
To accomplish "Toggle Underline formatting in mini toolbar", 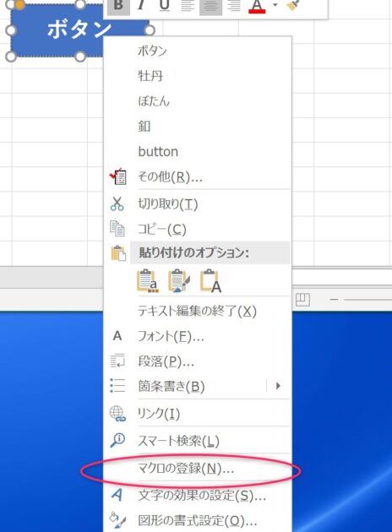I will pos(164,6).
